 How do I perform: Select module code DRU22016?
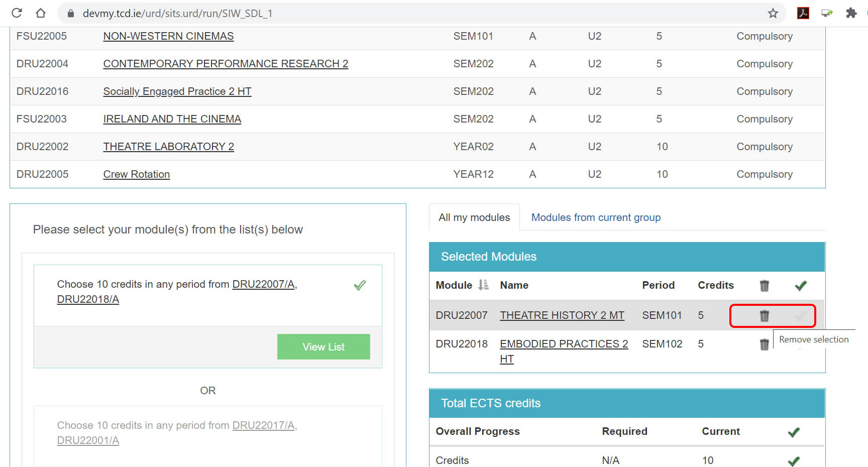coord(42,91)
